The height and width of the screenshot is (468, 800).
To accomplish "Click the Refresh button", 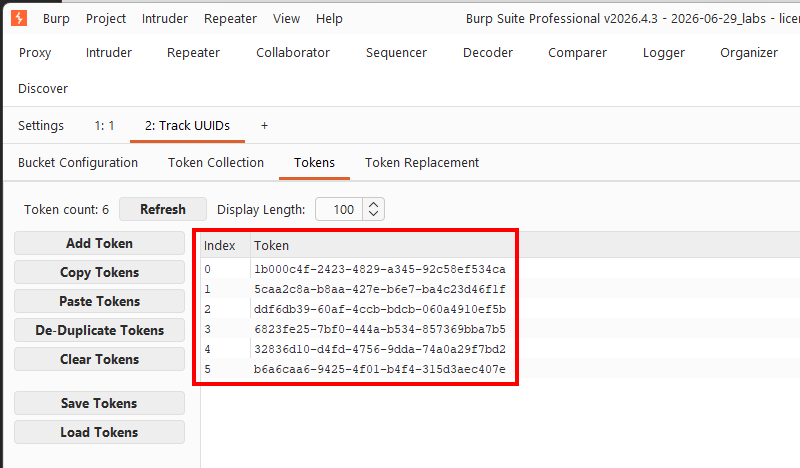I will 163,209.
